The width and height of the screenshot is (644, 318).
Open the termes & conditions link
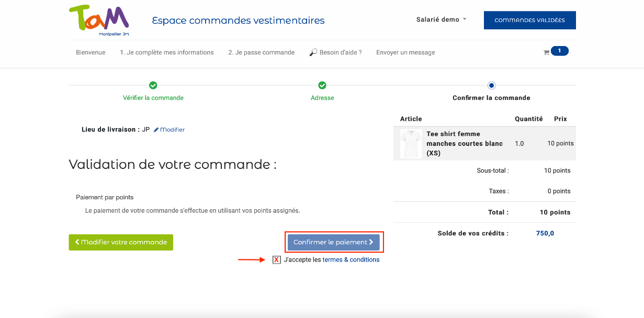pyautogui.click(x=351, y=260)
